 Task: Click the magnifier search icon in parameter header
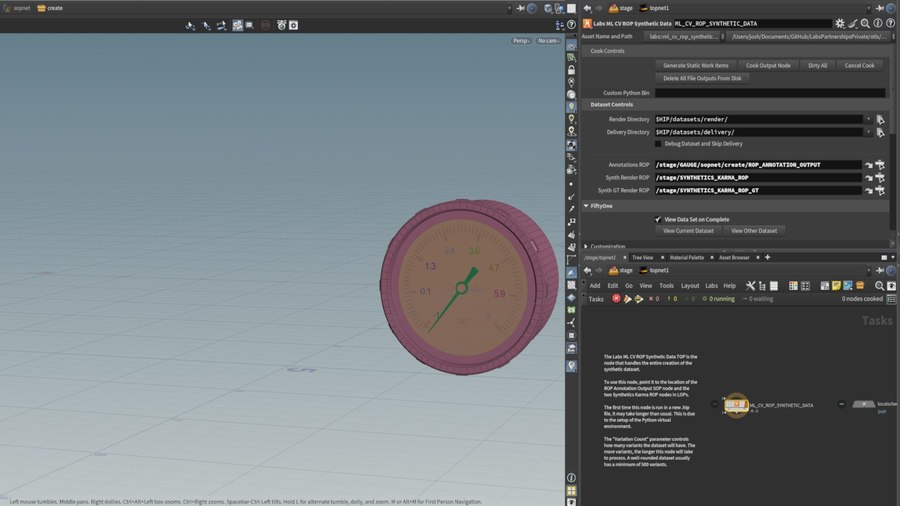(x=866, y=22)
